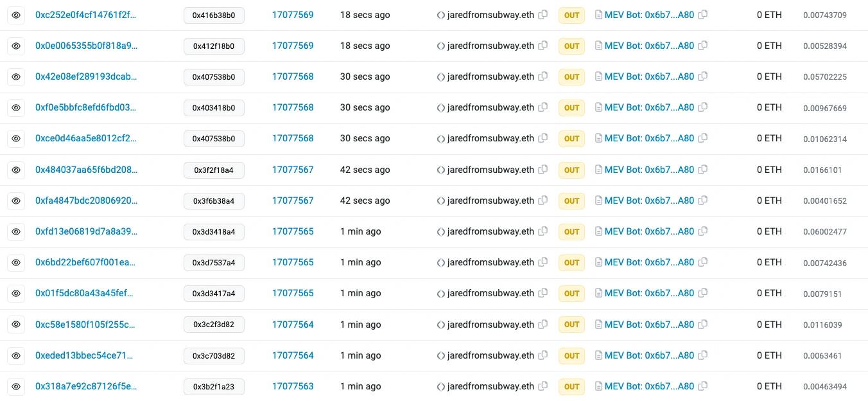Copy MEV Bot address in 0x484037aa65f6bd208 row
The height and width of the screenshot is (401, 868).
tap(703, 170)
